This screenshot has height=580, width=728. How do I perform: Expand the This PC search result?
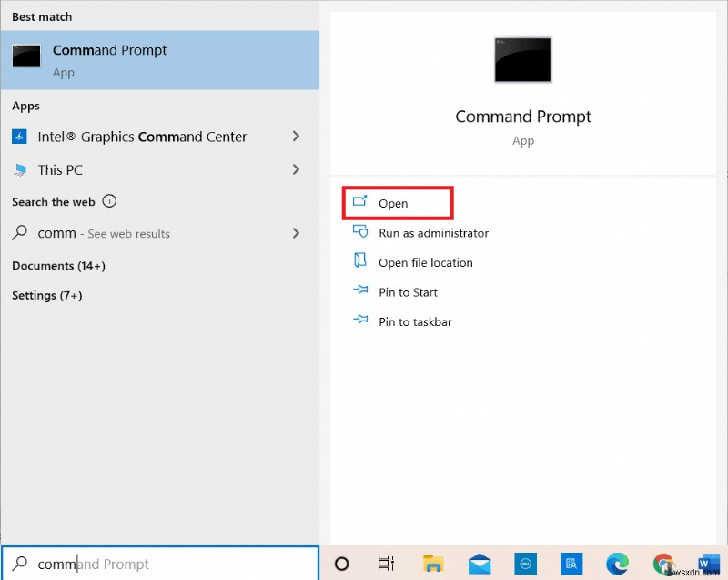tap(296, 169)
